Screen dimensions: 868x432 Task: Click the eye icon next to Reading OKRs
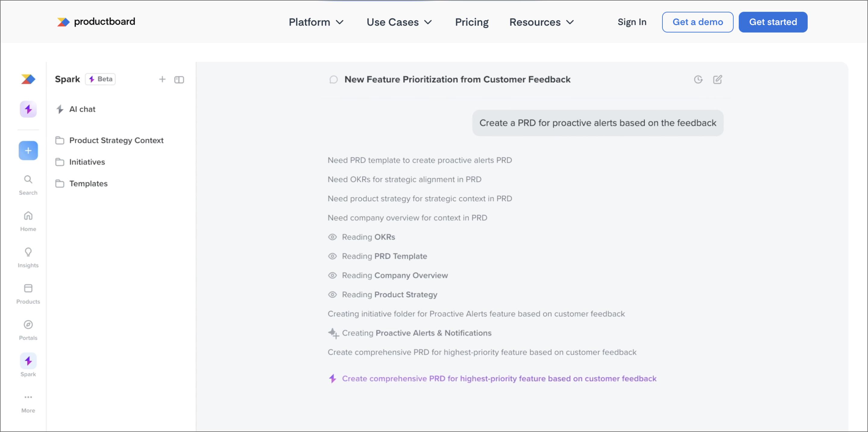pyautogui.click(x=332, y=237)
